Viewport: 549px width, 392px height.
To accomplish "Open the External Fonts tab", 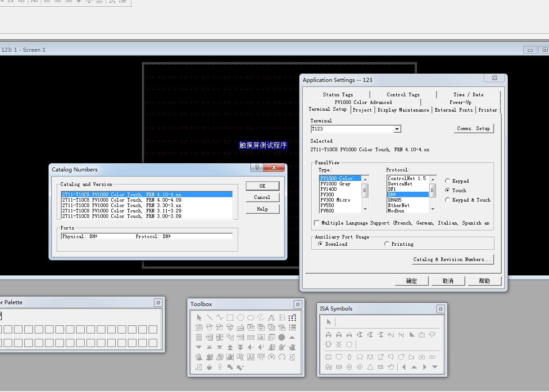I will (454, 110).
